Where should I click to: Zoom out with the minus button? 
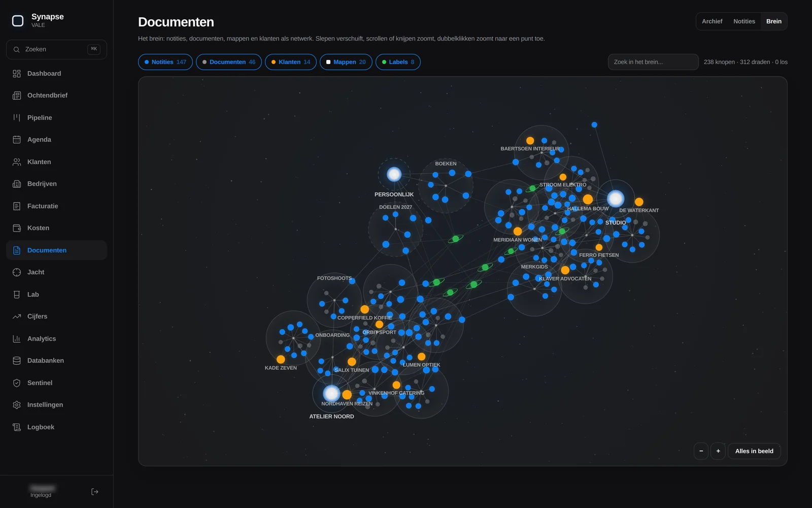(x=701, y=451)
